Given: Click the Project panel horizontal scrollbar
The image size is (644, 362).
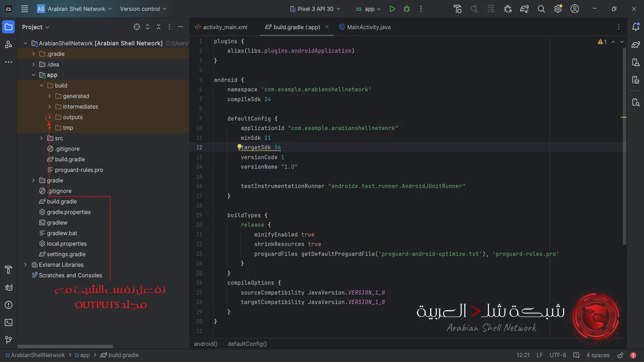Looking at the screenshot, I should click(x=65, y=346).
